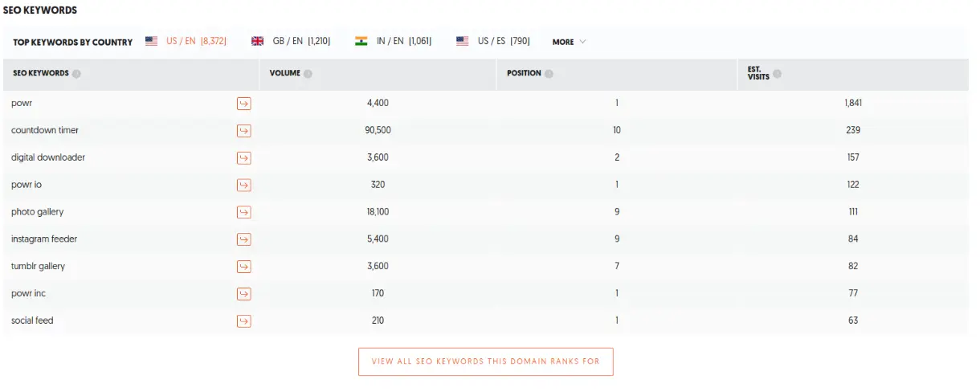Sort by VOLUME column header
The width and height of the screenshot is (980, 392).
click(x=284, y=73)
